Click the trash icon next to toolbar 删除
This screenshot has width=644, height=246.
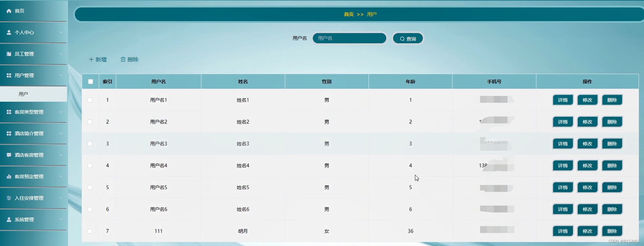pos(123,59)
